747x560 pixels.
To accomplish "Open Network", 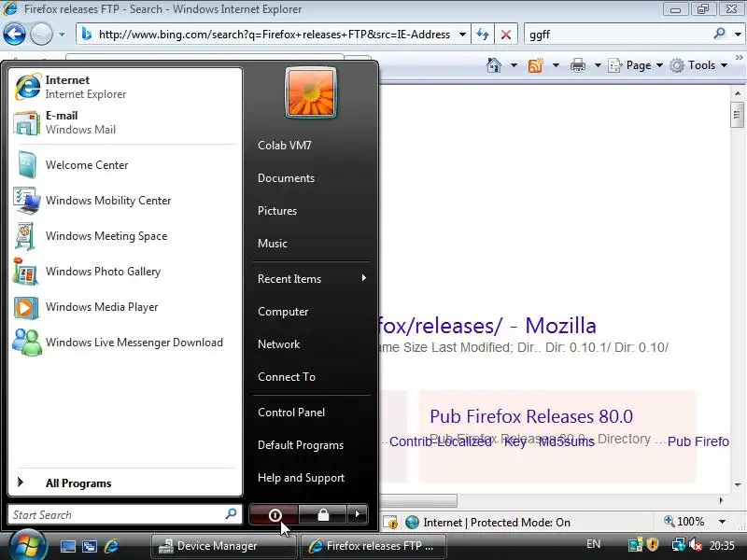I will click(x=278, y=343).
